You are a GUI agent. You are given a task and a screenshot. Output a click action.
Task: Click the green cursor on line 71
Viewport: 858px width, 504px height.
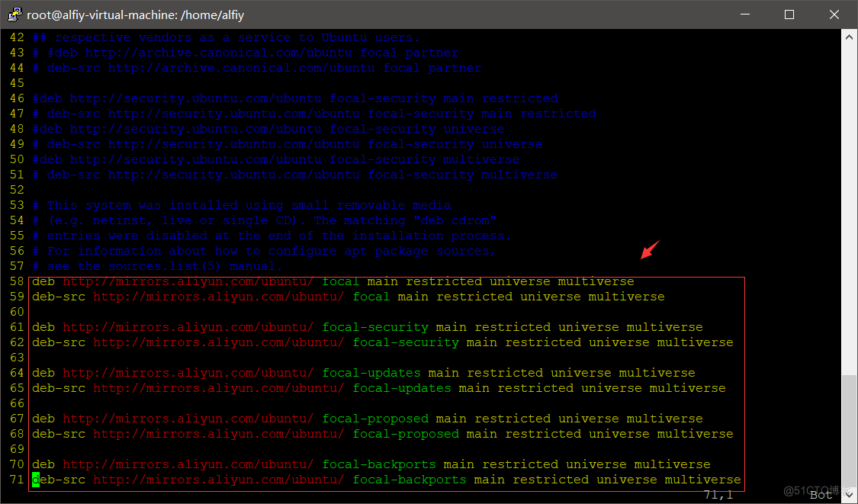[36, 480]
